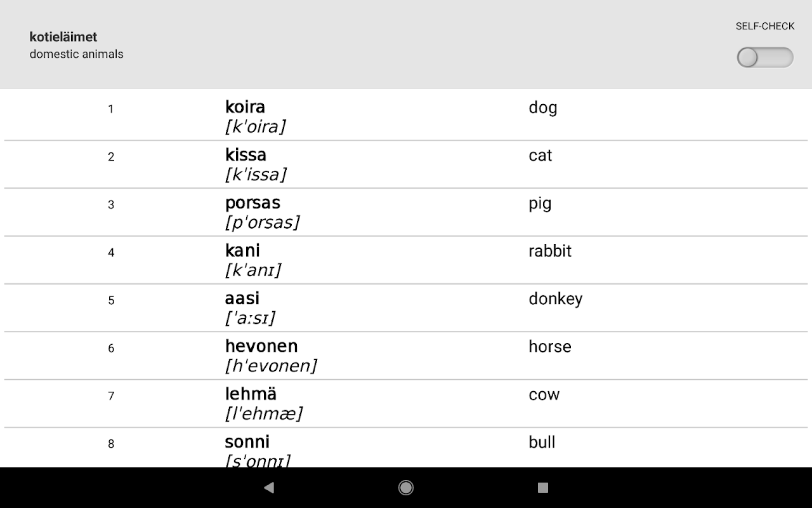Click the domestic animals subtitle
The width and height of the screenshot is (812, 508).
tap(77, 54)
